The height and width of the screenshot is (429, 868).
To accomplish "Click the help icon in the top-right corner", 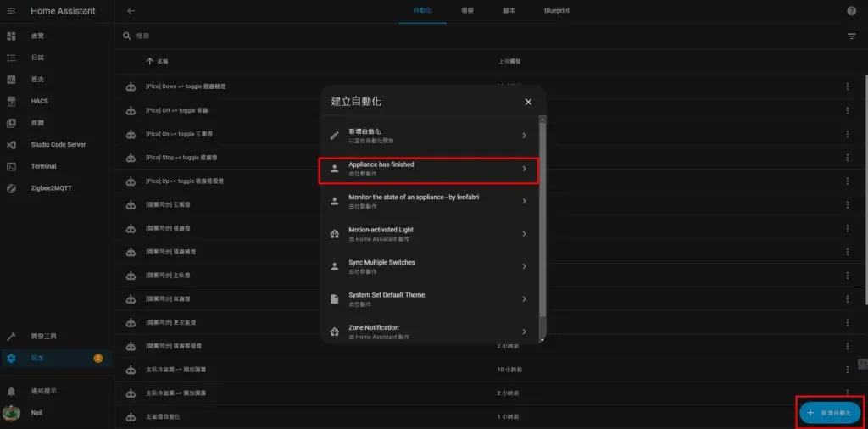I will (x=851, y=11).
